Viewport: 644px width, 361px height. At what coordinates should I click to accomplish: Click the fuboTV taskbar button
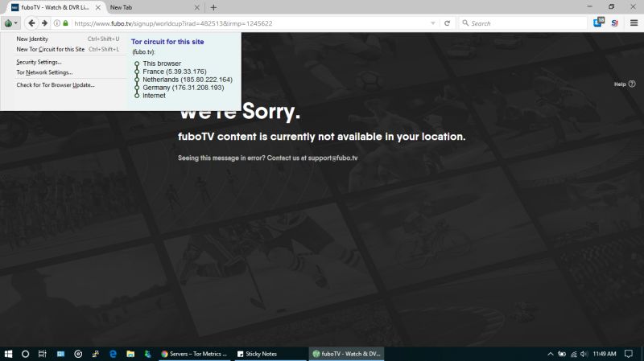point(346,354)
